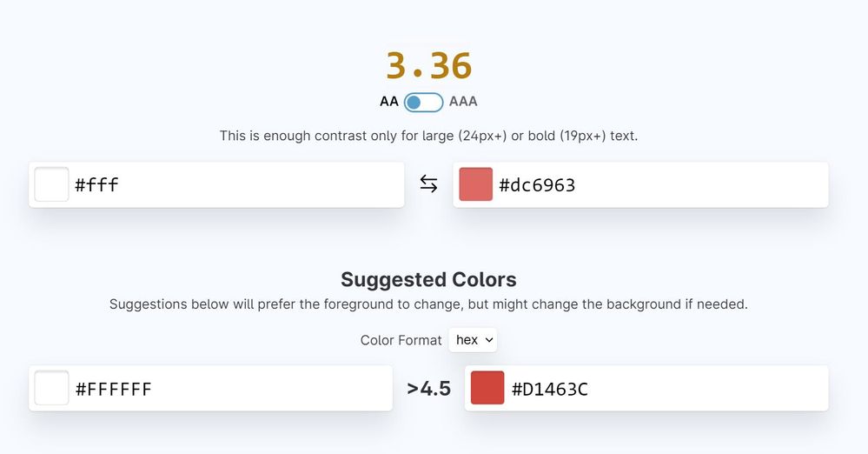The width and height of the screenshot is (868, 454).
Task: Click the suggestions description text
Action: (x=428, y=304)
